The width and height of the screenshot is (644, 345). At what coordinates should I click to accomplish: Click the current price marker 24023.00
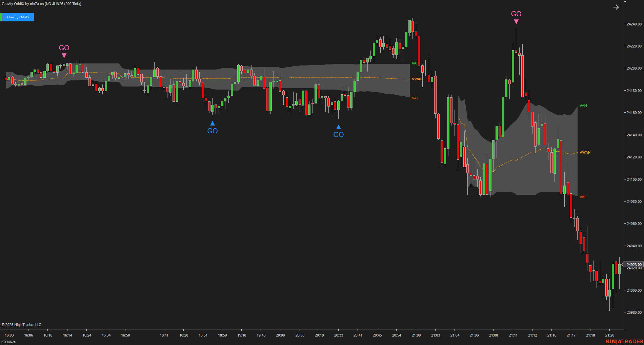click(633, 265)
